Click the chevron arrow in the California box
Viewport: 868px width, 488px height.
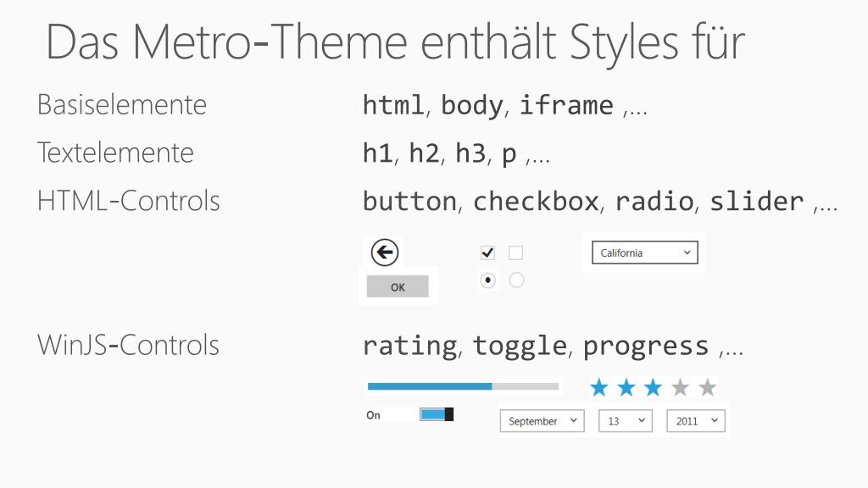coord(687,252)
